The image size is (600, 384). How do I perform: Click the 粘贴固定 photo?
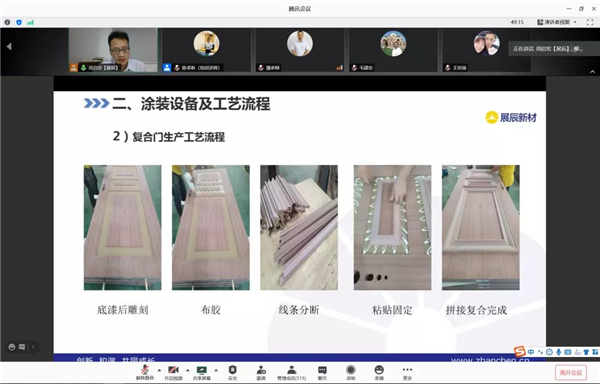392,227
